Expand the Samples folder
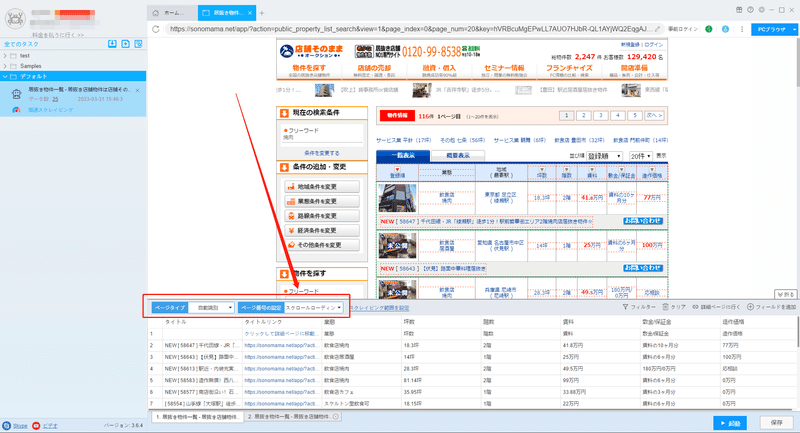This screenshot has width=800, height=433. coord(5,66)
